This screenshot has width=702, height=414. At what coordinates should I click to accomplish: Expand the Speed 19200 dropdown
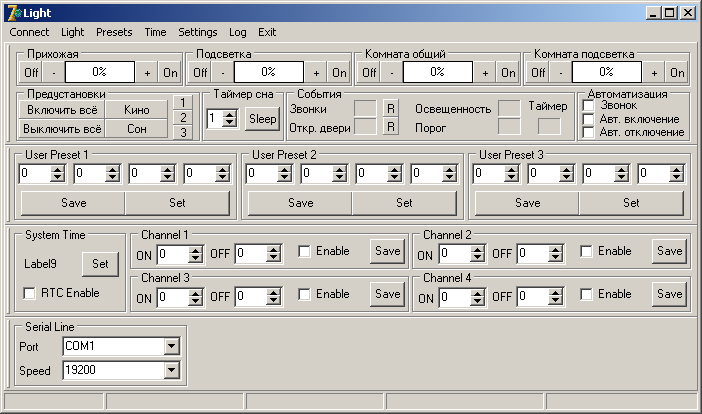[172, 371]
